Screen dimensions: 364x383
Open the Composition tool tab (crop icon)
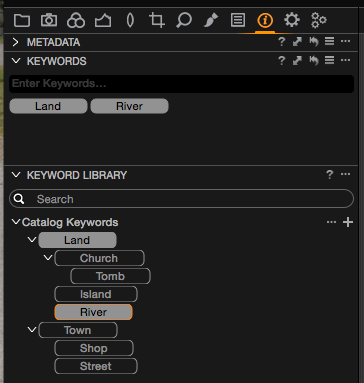point(157,20)
